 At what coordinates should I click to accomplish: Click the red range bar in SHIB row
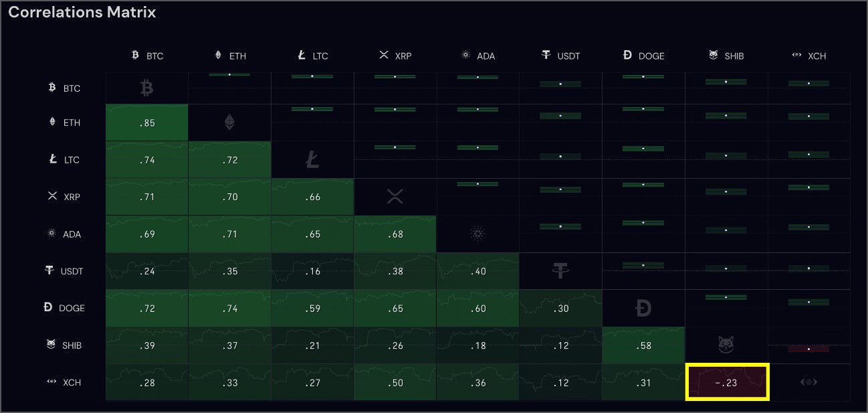809,349
